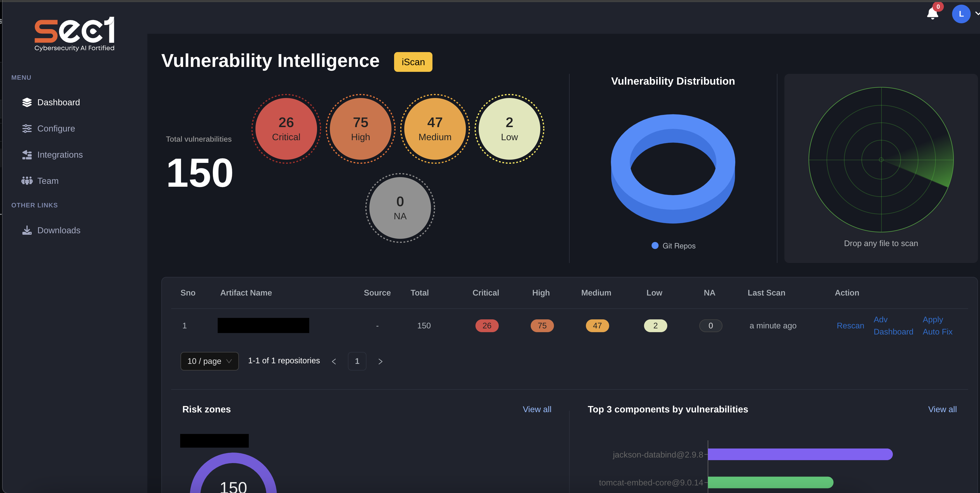The height and width of the screenshot is (493, 980).
Task: Click the user avatar L
Action: click(961, 14)
